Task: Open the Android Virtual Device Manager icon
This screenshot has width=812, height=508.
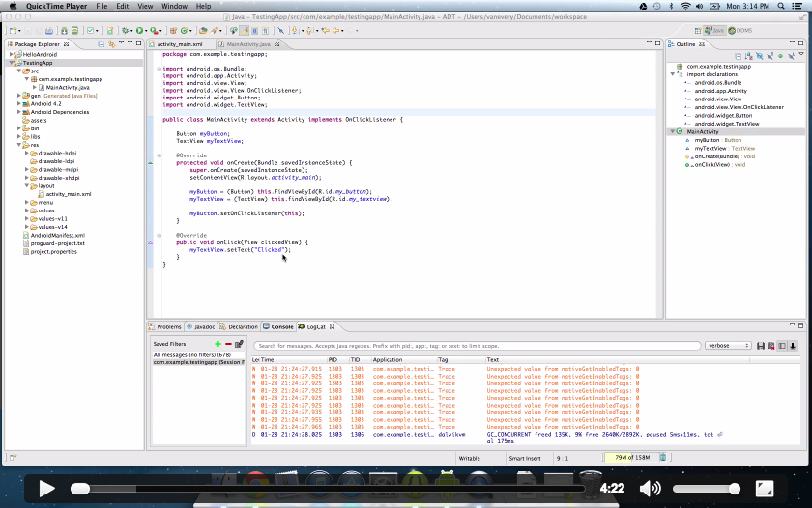Action: 74,31
